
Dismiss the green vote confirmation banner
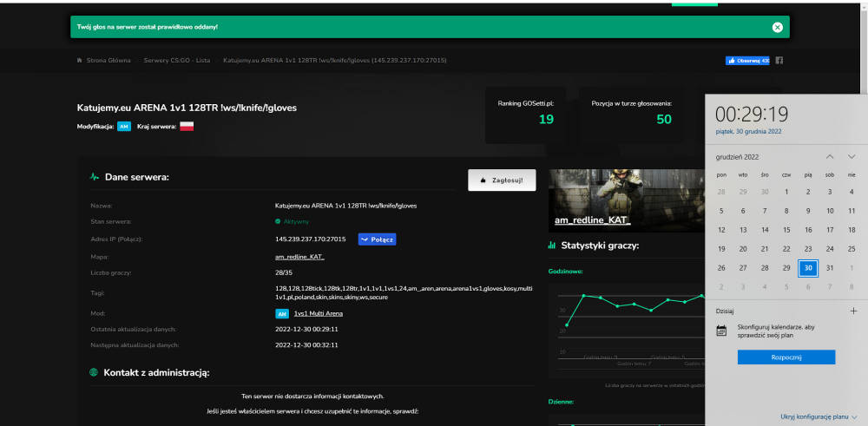pyautogui.click(x=777, y=27)
